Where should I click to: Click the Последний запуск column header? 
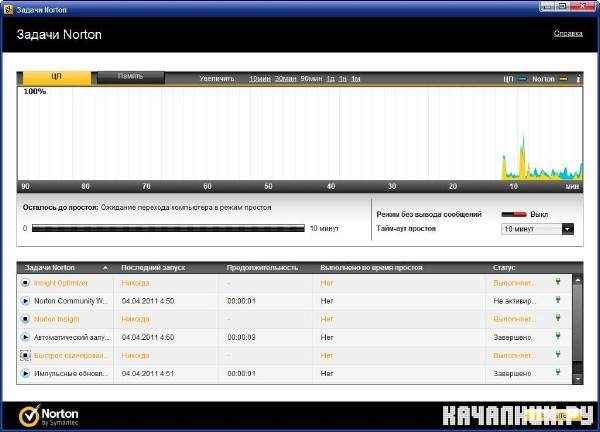tap(153, 268)
